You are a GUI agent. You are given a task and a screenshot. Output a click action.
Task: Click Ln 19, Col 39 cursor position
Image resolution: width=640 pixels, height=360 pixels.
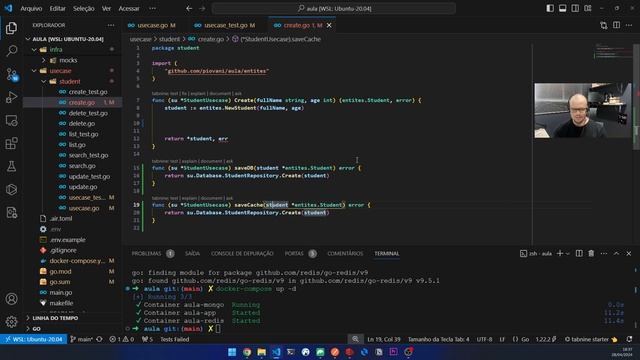pyautogui.click(x=384, y=339)
